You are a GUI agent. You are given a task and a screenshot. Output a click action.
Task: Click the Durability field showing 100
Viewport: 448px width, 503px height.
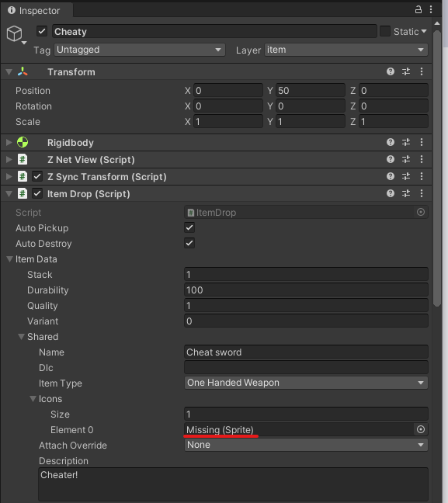306,290
